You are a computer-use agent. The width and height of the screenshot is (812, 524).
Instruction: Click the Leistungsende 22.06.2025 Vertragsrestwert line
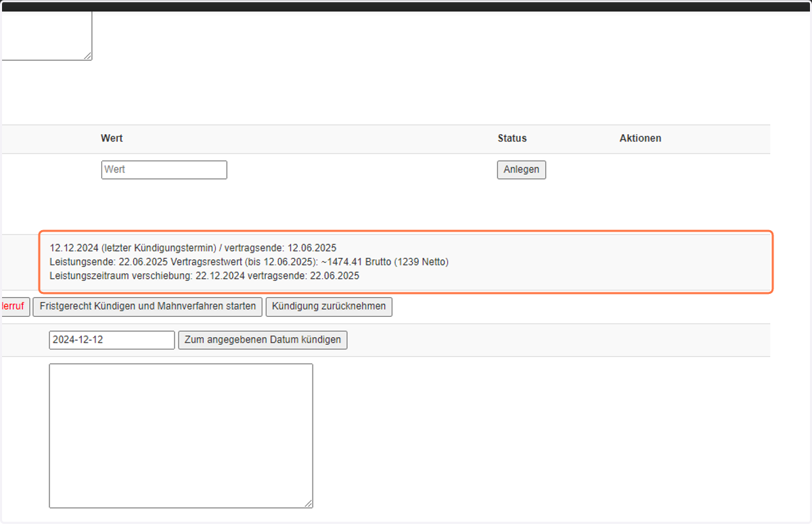coord(249,261)
